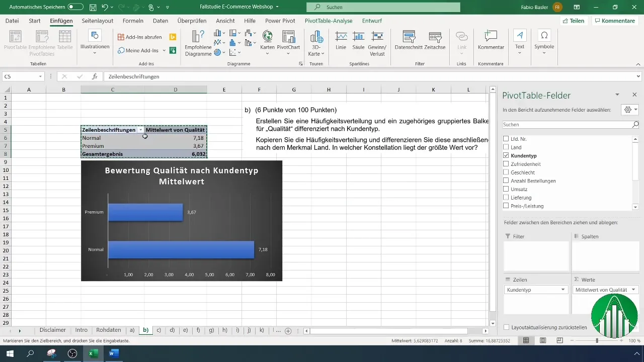Image resolution: width=644 pixels, height=362 pixels.
Task: Select the c) sheet tab
Action: tap(158, 330)
